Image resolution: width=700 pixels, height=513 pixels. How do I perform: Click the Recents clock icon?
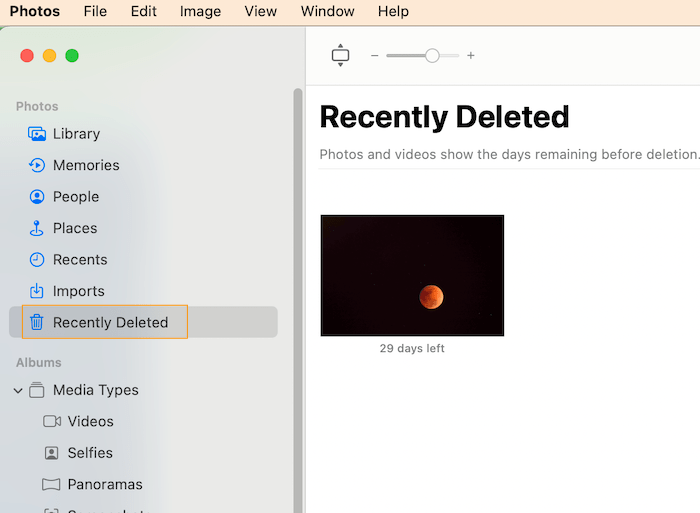[x=37, y=260]
